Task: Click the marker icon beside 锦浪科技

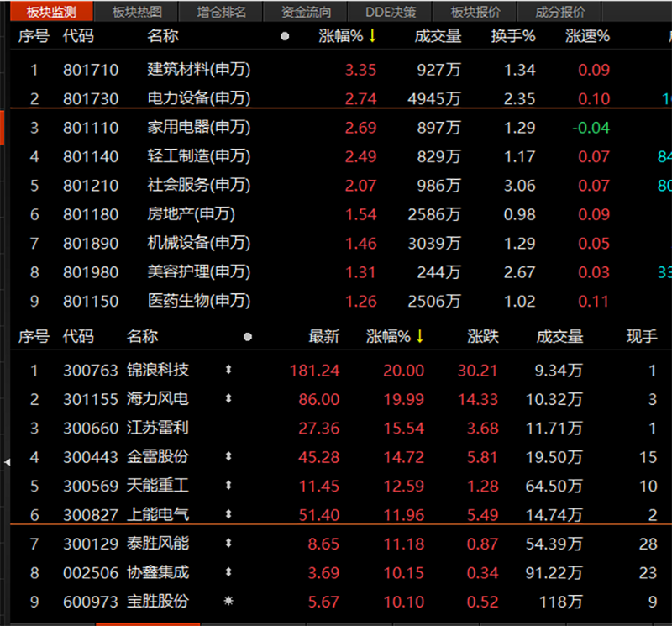Action: pyautogui.click(x=228, y=370)
